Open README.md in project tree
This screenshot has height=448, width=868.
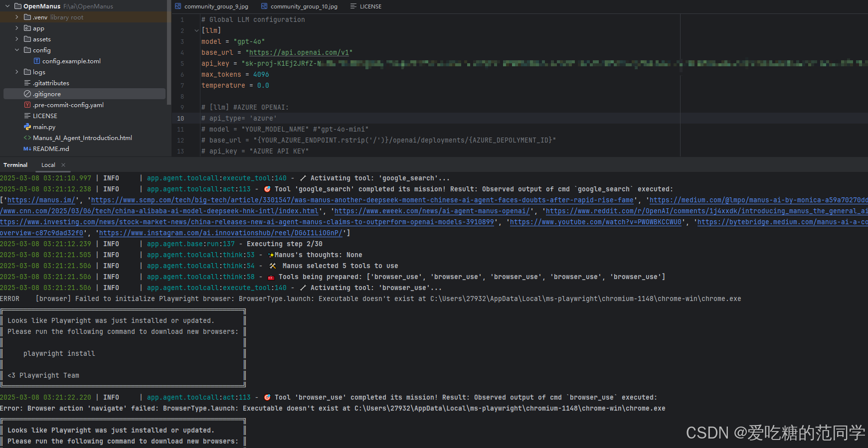coord(51,149)
